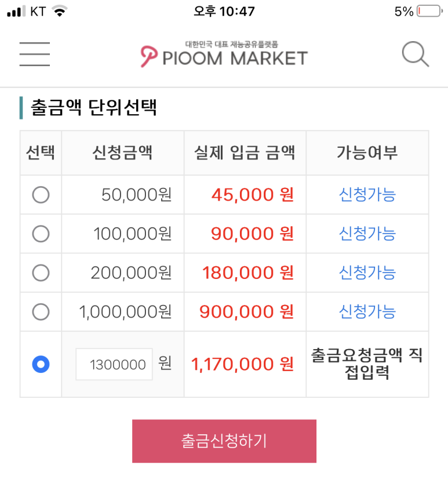Tap the cellular signal bars icon

(17, 12)
